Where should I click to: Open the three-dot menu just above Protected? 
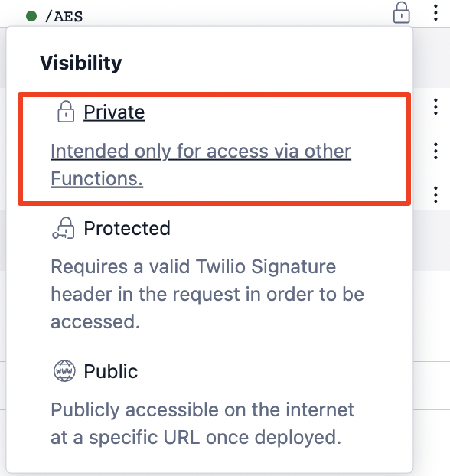pos(435,194)
